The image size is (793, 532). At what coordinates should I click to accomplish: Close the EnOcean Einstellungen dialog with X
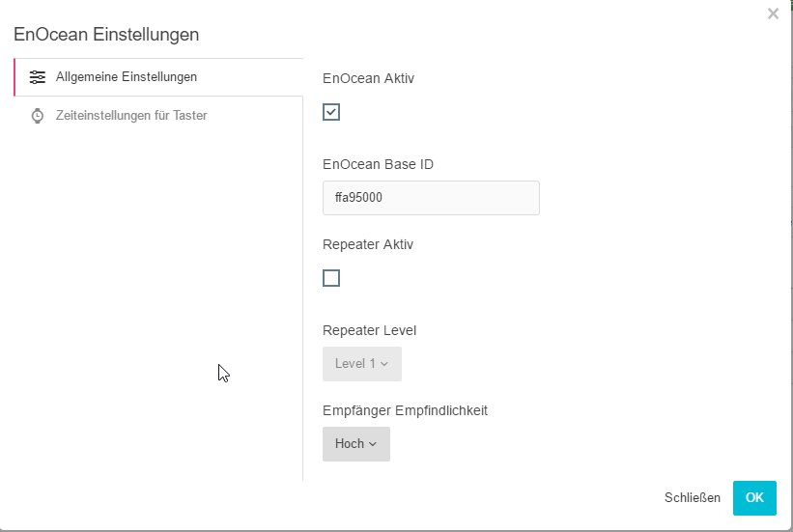point(773,14)
